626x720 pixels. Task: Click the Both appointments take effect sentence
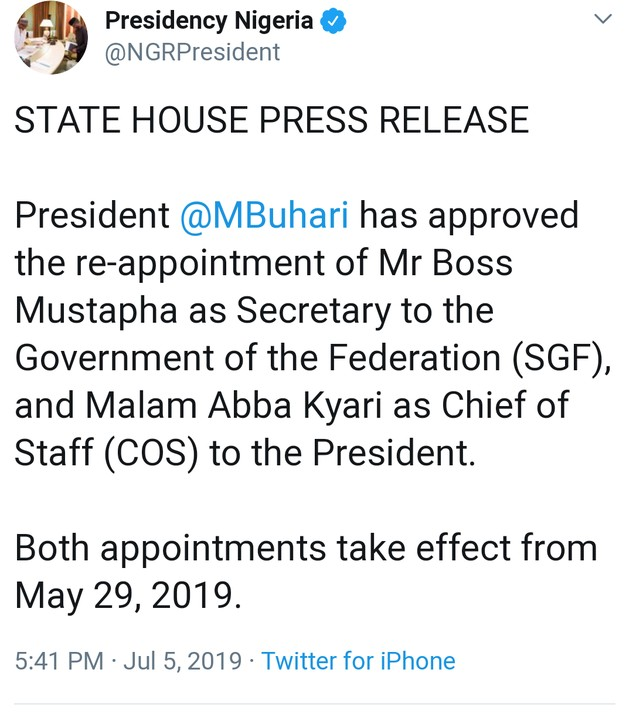[x=306, y=548]
